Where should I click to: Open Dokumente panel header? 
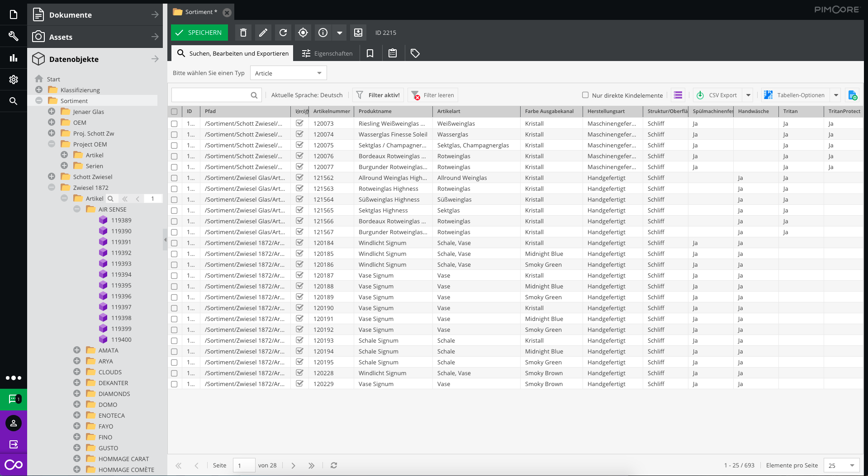(x=95, y=15)
